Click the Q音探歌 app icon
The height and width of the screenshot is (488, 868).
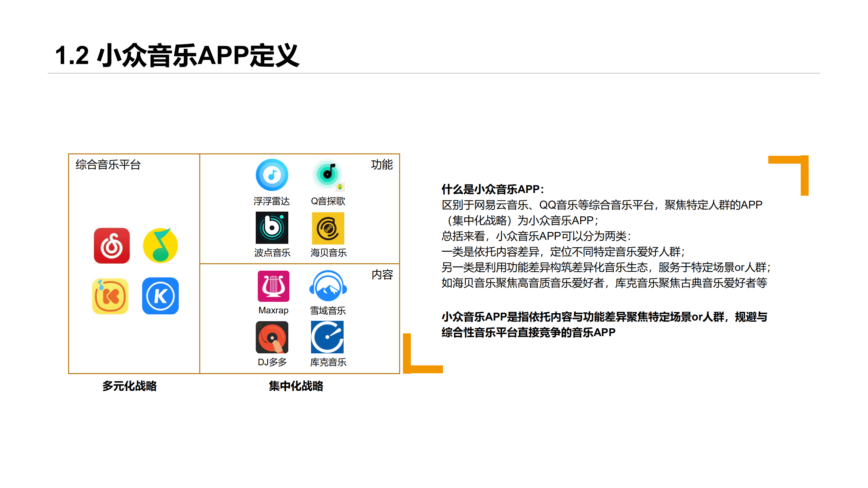[328, 175]
